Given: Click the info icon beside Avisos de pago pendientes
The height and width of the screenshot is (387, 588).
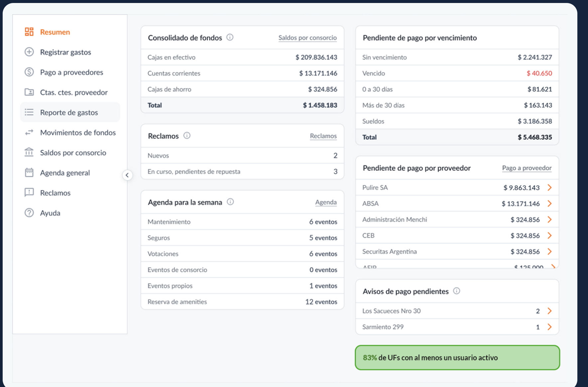Looking at the screenshot, I should (457, 291).
